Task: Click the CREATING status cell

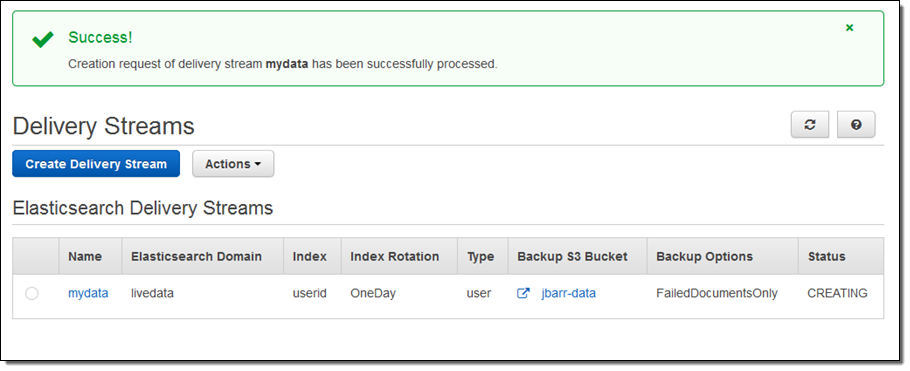Action: [837, 293]
